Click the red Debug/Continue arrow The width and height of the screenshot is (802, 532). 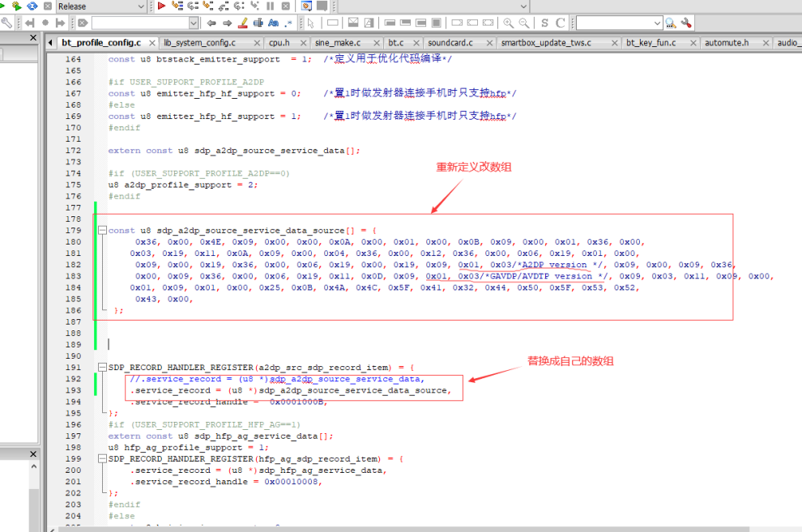(162, 6)
